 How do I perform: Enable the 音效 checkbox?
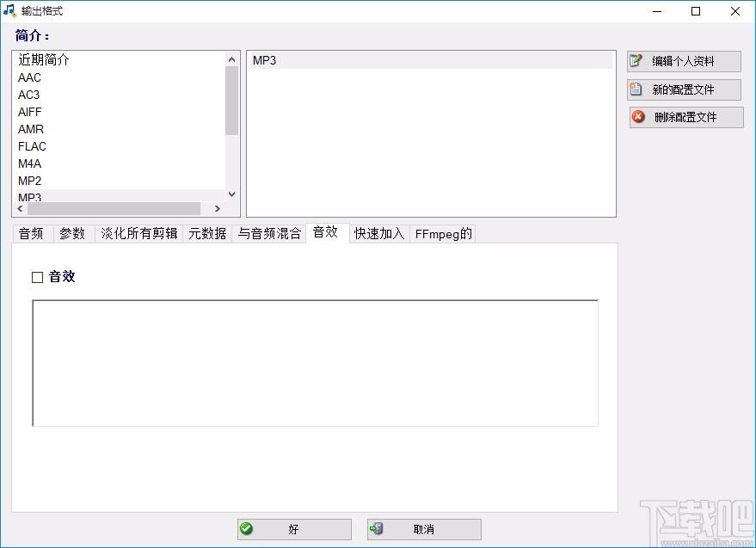click(x=37, y=277)
